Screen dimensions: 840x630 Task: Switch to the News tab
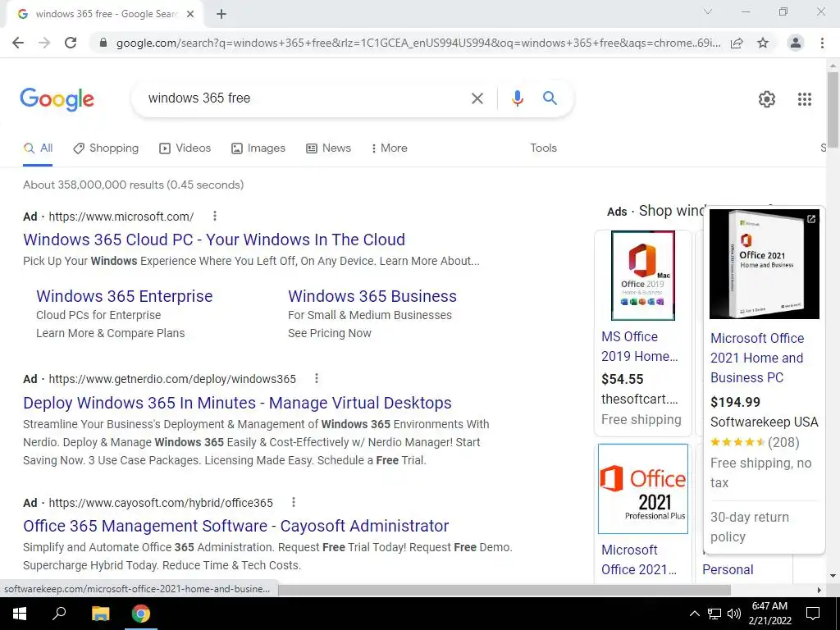pyautogui.click(x=328, y=148)
